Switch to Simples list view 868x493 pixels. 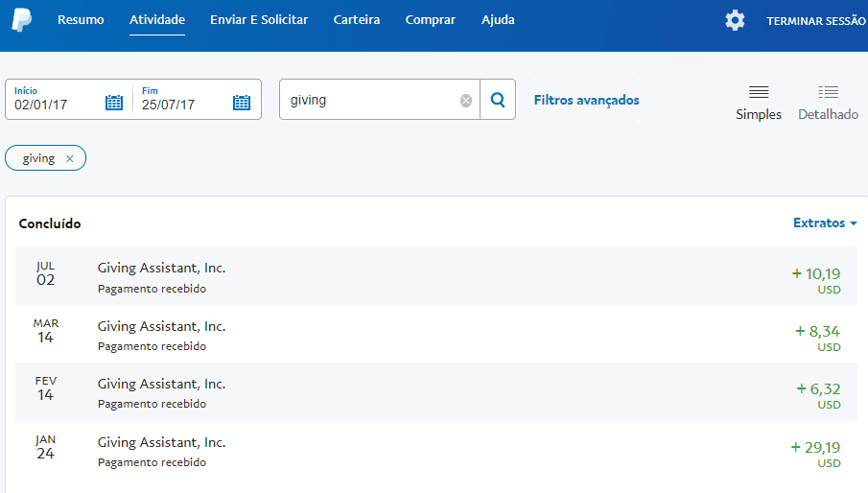pyautogui.click(x=759, y=104)
